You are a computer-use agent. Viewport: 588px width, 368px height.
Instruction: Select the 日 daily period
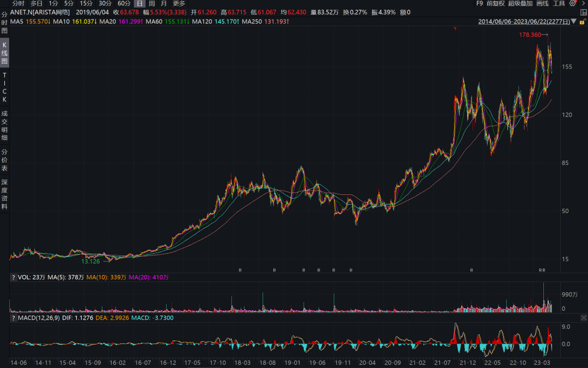click(x=139, y=3)
